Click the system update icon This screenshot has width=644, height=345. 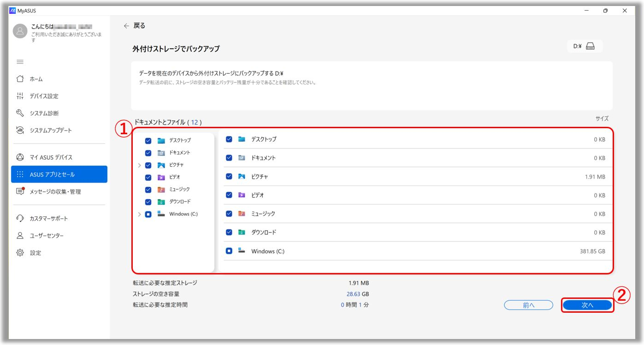20,130
